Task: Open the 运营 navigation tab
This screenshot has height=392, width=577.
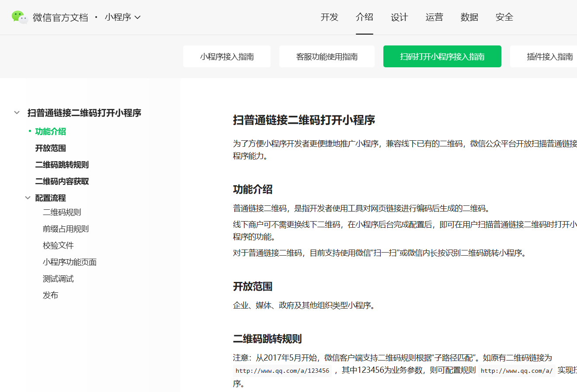Action: coord(434,17)
